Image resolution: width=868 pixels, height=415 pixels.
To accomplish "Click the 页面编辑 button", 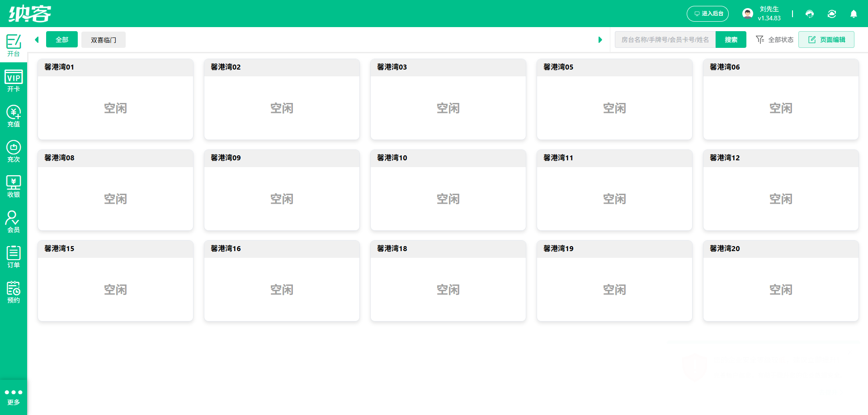I will [x=826, y=40].
